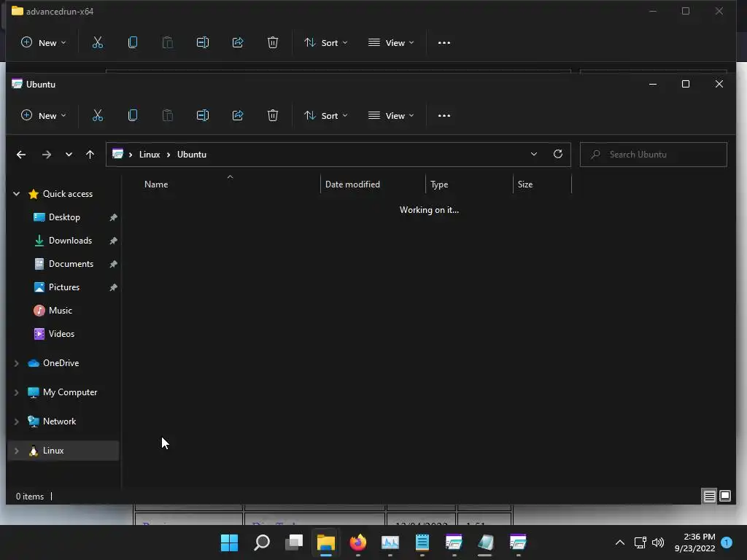Open Pictures in Quick access
Screen dimensions: 747x560
click(x=64, y=287)
